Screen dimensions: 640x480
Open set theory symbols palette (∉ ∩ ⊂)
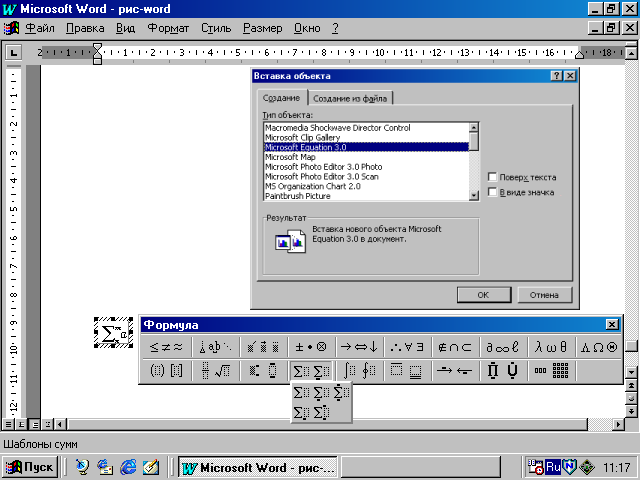click(455, 347)
